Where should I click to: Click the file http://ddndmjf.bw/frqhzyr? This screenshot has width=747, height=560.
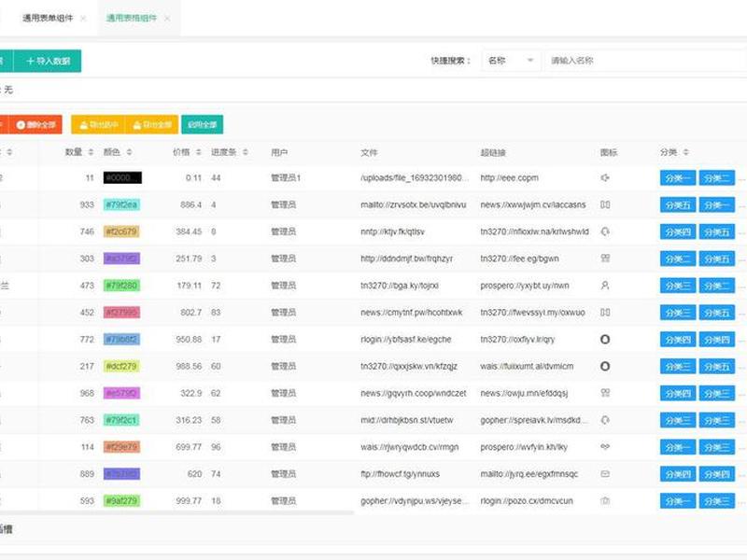[x=406, y=259]
